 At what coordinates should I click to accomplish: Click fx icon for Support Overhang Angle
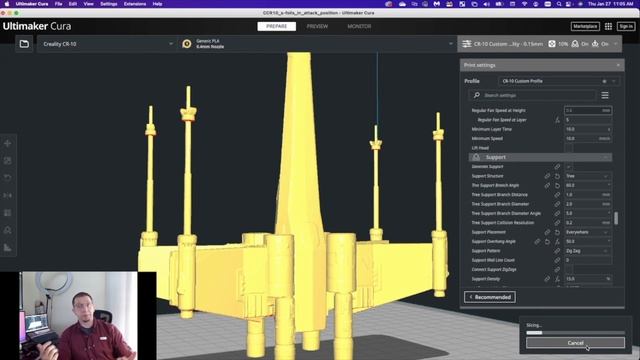point(557,242)
